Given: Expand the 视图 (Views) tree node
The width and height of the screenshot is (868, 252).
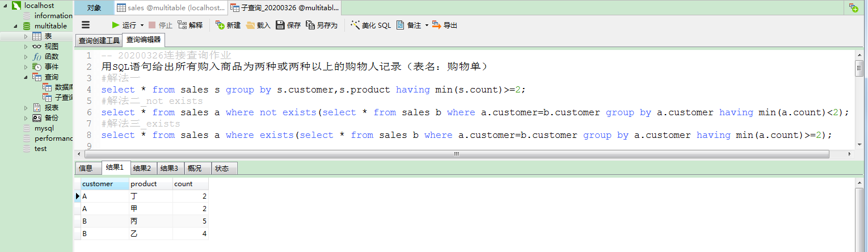Looking at the screenshot, I should tap(26, 47).
